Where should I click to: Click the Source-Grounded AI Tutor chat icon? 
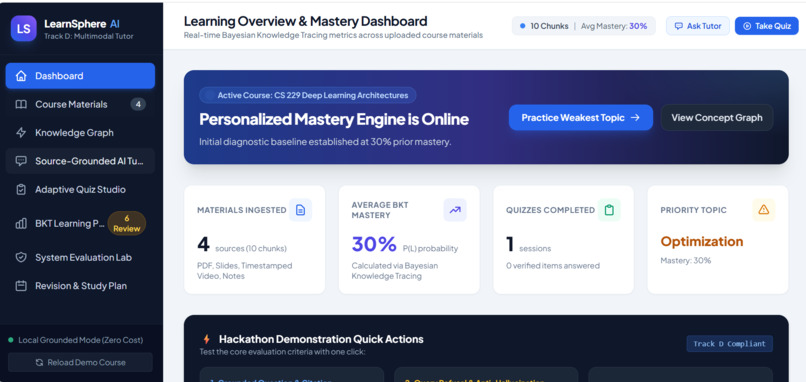coord(21,161)
